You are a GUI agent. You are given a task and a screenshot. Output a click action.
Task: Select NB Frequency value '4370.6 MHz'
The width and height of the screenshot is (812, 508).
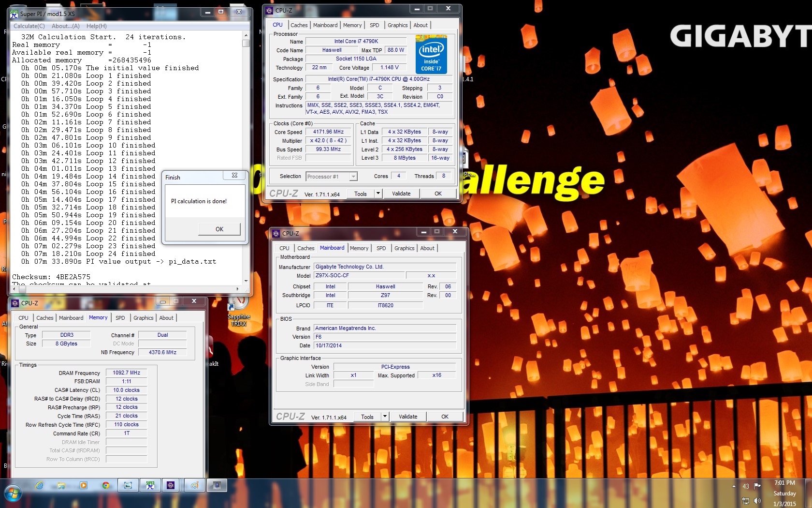162,352
